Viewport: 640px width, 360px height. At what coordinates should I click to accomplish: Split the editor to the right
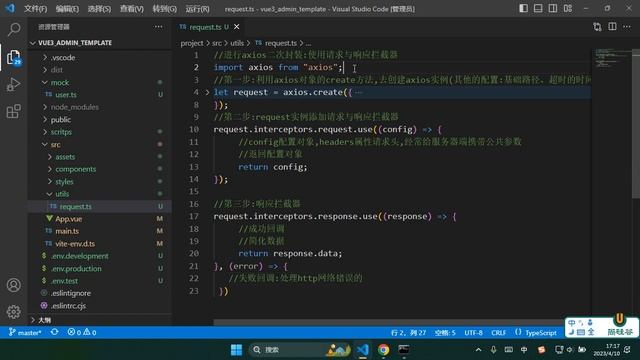pyautogui.click(x=612, y=27)
